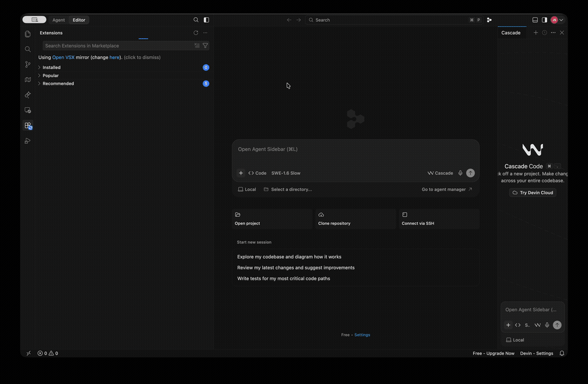Image resolution: width=588 pixels, height=384 pixels.
Task: Click the Windsurf logo icon next to search
Action: tap(489, 20)
